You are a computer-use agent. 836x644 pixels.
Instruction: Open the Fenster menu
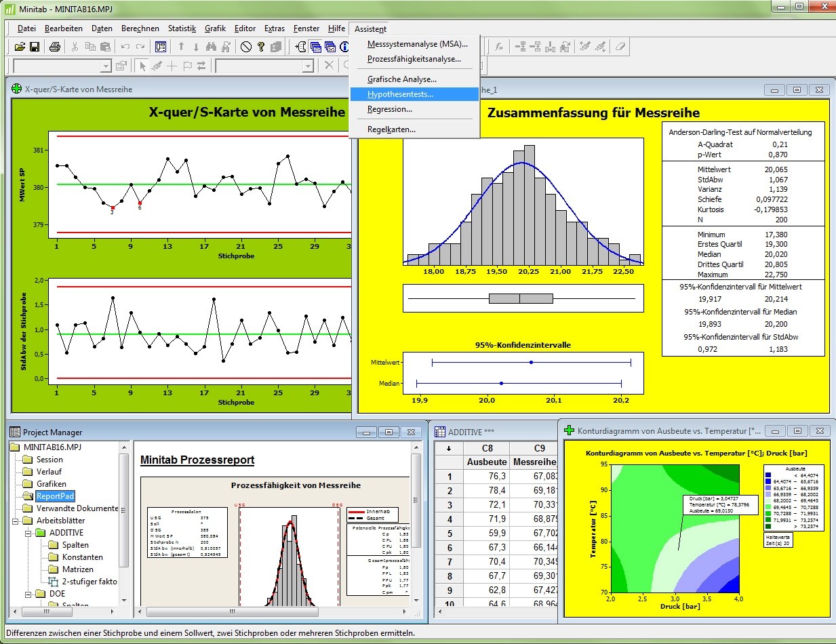(x=306, y=28)
